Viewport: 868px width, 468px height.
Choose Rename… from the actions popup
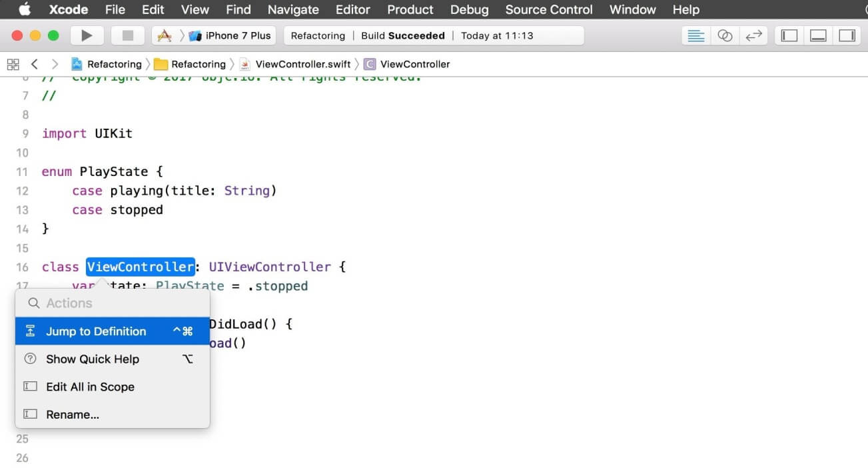point(113,415)
